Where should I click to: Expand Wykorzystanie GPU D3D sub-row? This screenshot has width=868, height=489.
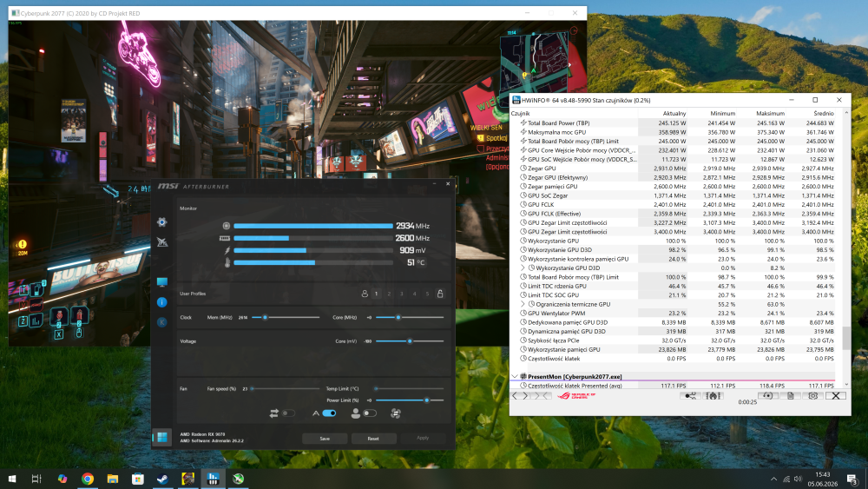pos(523,268)
